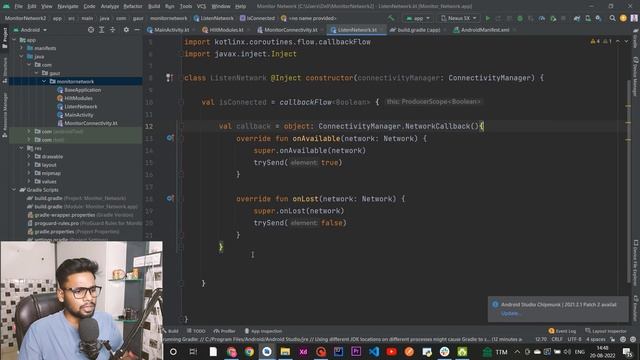Click the UTF-8 encoding in status bar
The image size is (640, 360).
click(574, 339)
